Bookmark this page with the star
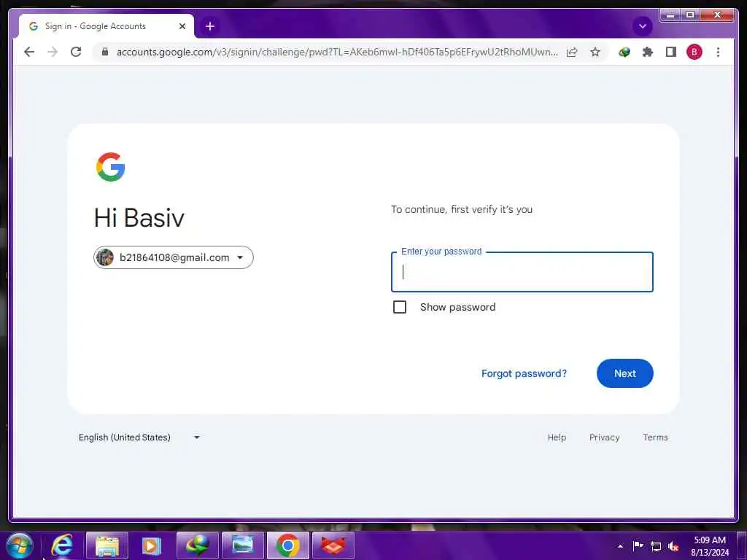The width and height of the screenshot is (747, 560). coord(595,52)
